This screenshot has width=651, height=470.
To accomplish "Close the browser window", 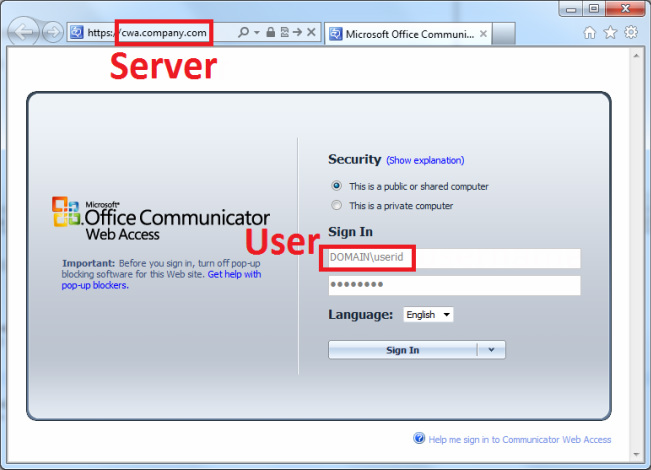I will point(625,9).
